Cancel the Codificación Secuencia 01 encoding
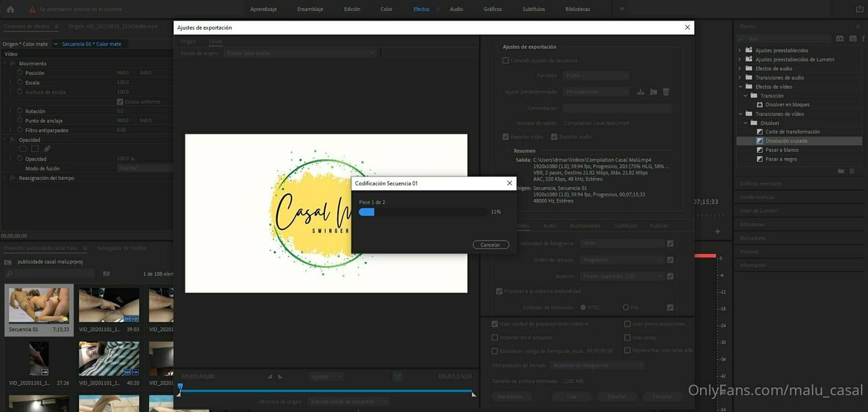This screenshot has width=868, height=412. (x=491, y=244)
